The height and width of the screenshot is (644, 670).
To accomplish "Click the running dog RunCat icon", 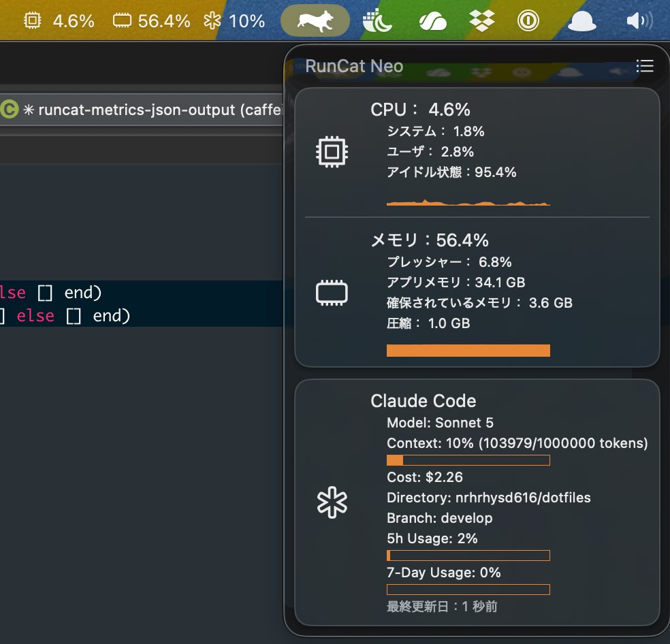I will (x=315, y=20).
